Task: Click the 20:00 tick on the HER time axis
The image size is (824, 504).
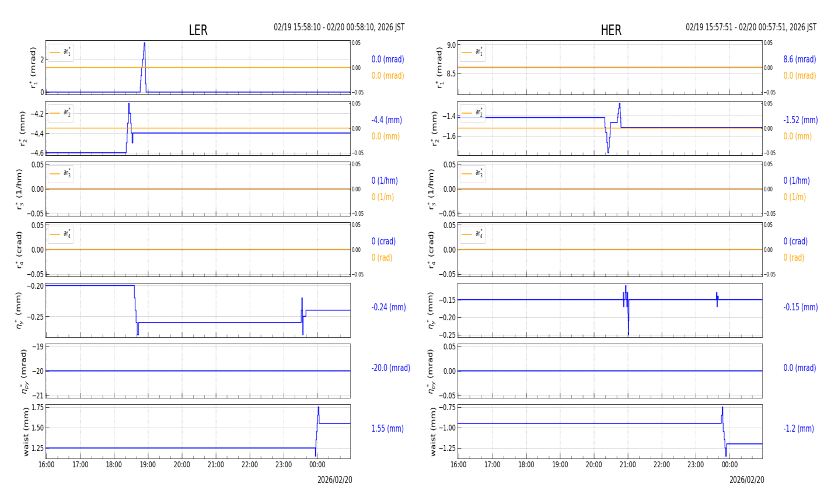Action: pyautogui.click(x=594, y=465)
